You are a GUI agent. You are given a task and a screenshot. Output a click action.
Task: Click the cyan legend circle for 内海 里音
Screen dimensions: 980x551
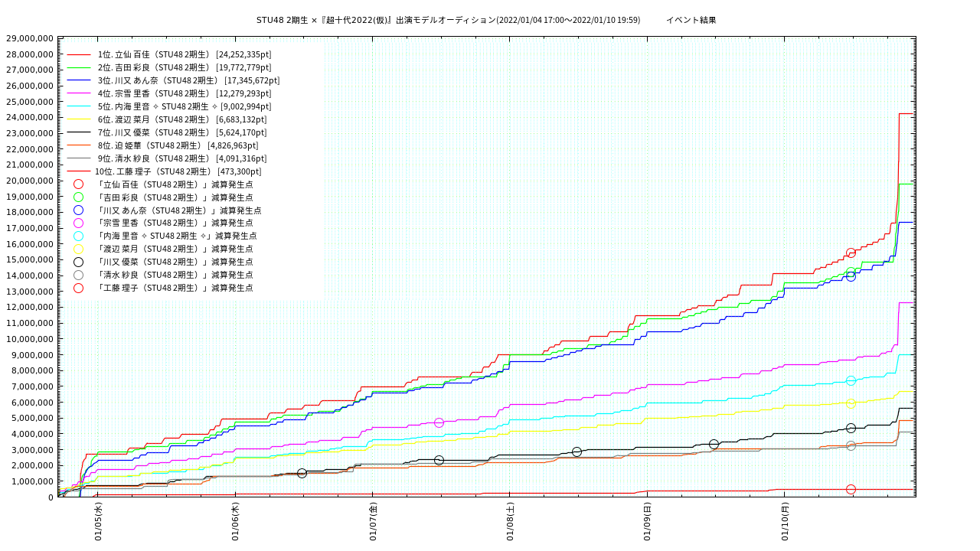(78, 236)
